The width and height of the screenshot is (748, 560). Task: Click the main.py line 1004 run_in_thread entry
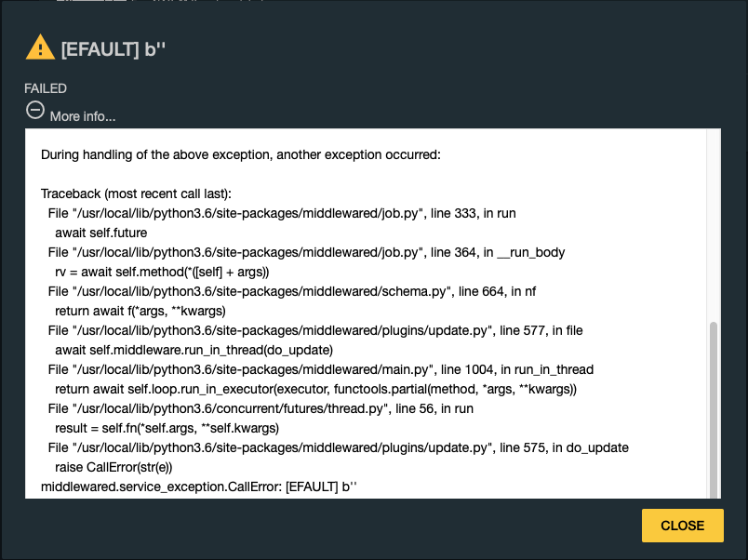click(320, 369)
